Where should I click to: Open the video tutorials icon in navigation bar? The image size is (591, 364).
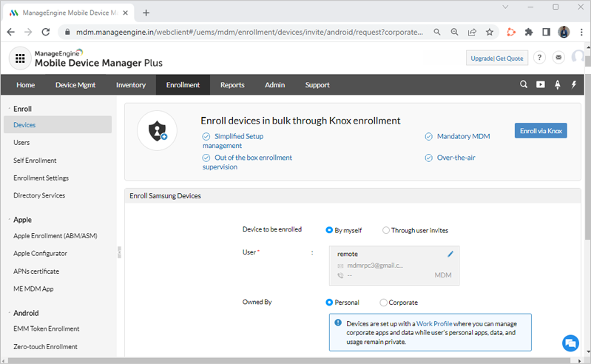(541, 85)
